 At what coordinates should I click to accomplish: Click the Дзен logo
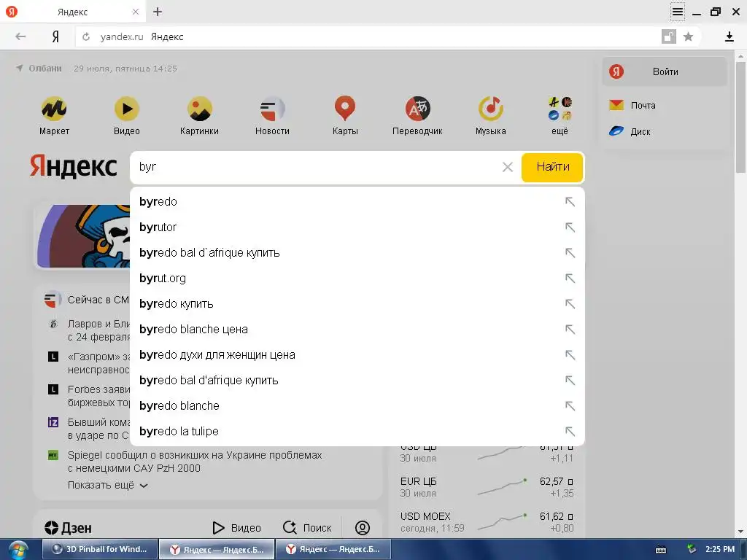pos(68,528)
